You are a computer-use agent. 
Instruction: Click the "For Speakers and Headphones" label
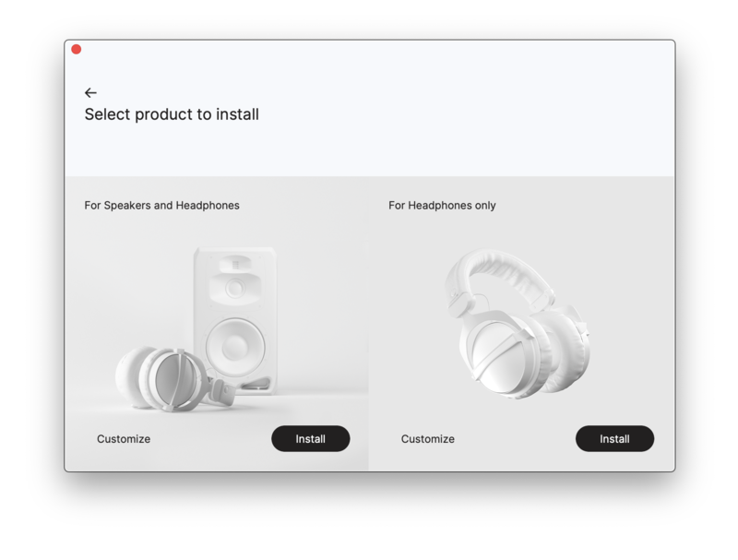[161, 206]
